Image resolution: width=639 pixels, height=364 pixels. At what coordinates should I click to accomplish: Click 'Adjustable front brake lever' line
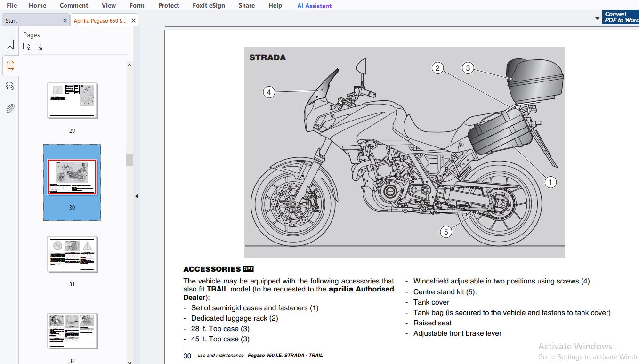(457, 333)
